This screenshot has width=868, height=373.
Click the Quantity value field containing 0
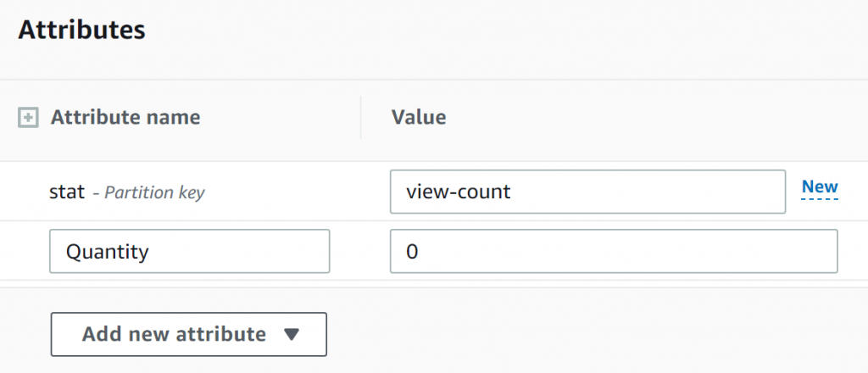click(x=613, y=252)
